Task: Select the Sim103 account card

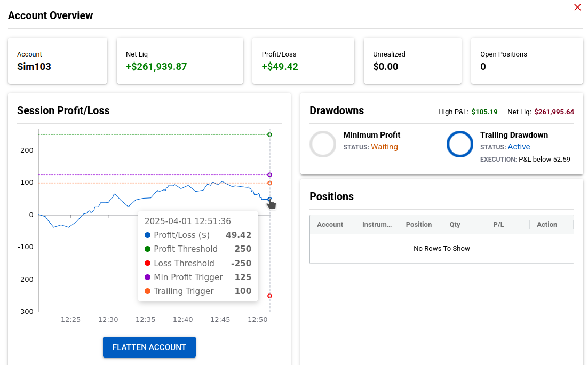Action: pos(58,61)
